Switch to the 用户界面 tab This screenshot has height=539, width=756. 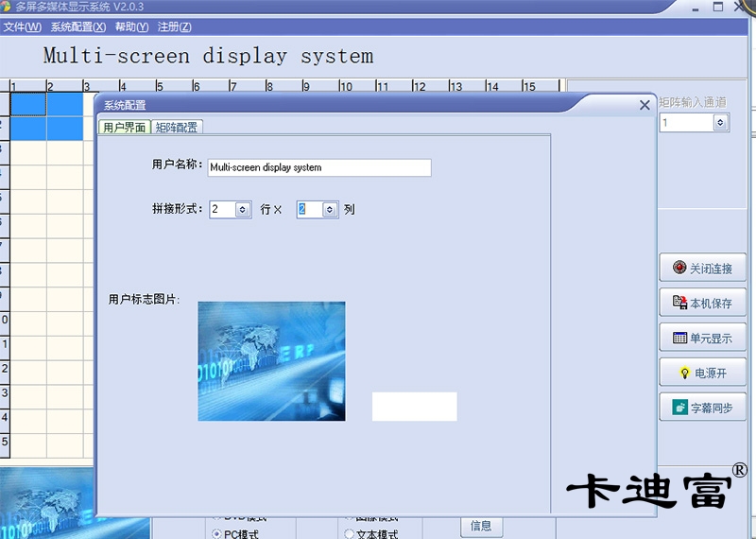[125, 128]
